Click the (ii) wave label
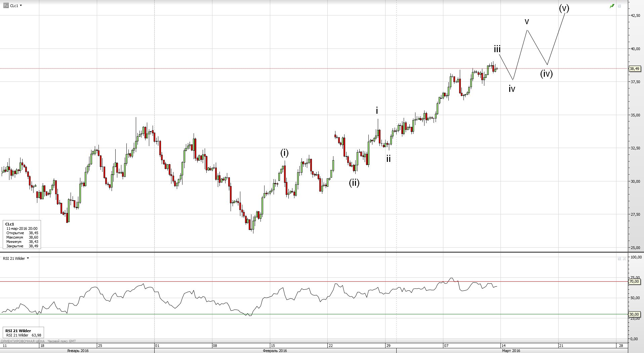644x353 pixels. (x=354, y=183)
